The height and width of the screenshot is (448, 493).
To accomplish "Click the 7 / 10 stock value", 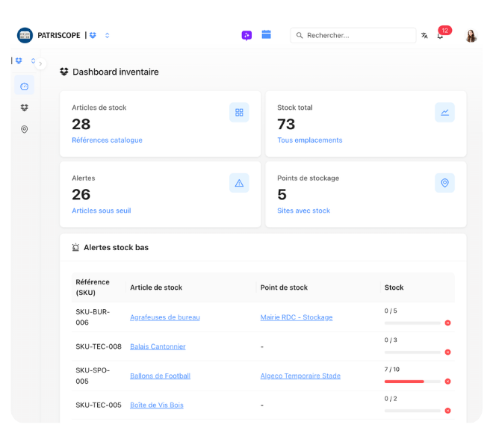I will click(x=391, y=370).
